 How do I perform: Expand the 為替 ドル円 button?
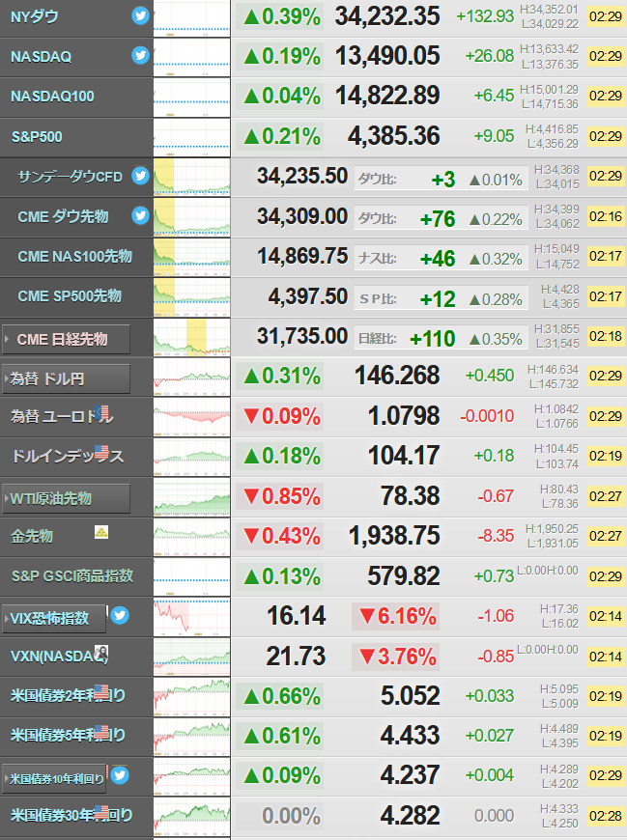pos(66,379)
